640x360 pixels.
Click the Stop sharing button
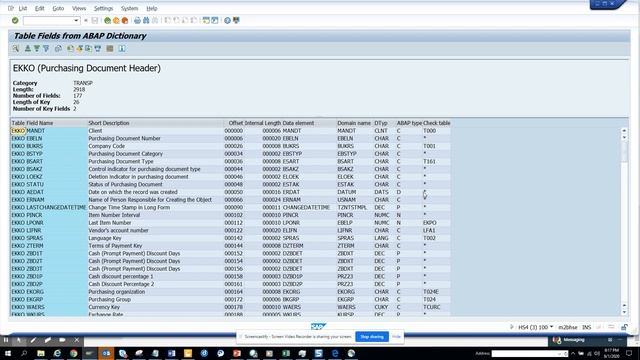coord(372,337)
